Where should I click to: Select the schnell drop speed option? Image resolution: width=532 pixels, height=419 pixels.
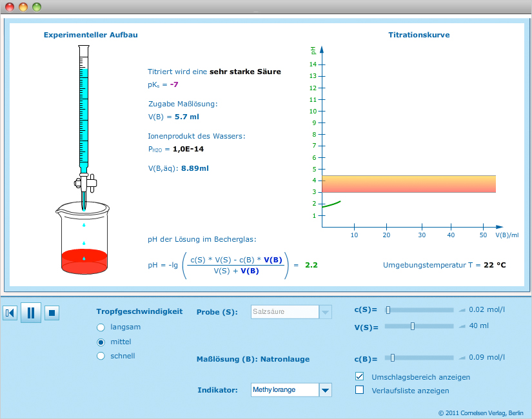click(x=101, y=356)
